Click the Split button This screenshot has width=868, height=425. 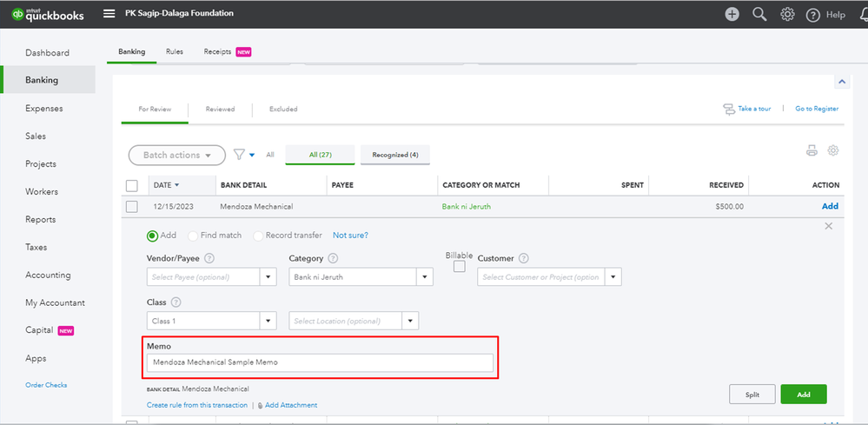pos(752,395)
